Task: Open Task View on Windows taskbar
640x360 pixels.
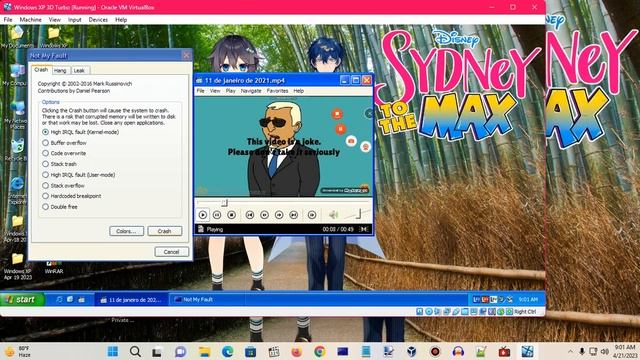Action: [157, 351]
